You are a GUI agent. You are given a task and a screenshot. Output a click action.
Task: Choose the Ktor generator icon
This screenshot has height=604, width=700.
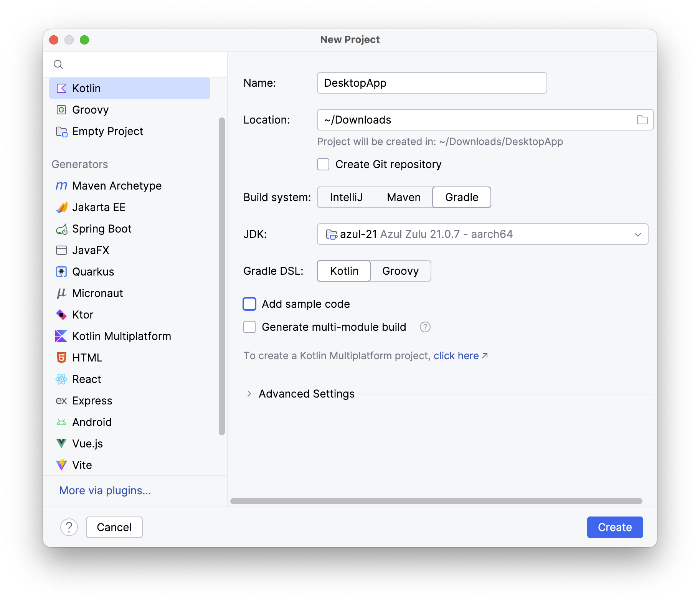click(x=61, y=315)
